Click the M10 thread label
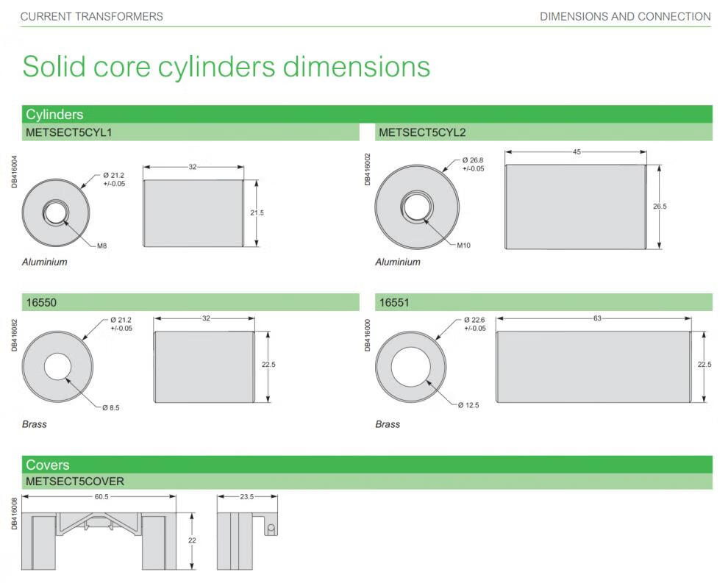Image resolution: width=728 pixels, height=583 pixels. [x=463, y=246]
